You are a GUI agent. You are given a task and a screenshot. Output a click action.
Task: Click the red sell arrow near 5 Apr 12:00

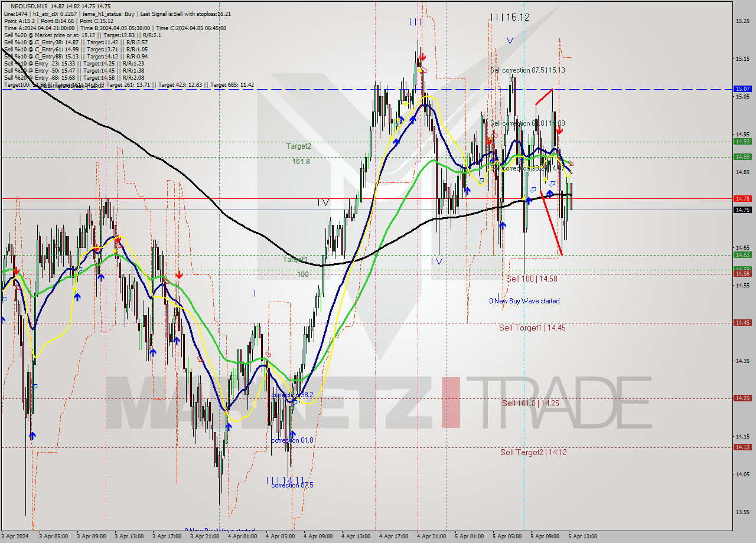[559, 130]
